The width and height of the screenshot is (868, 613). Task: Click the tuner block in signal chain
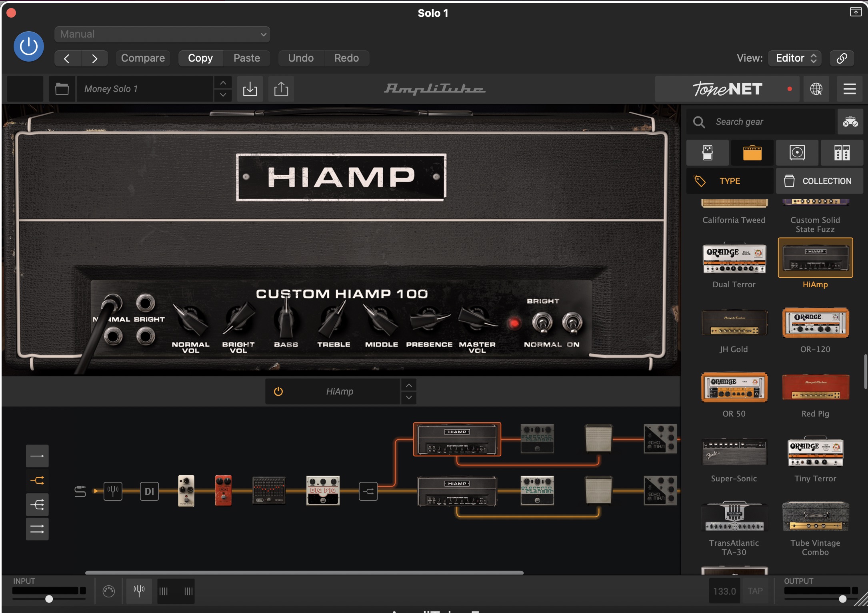pos(113,491)
